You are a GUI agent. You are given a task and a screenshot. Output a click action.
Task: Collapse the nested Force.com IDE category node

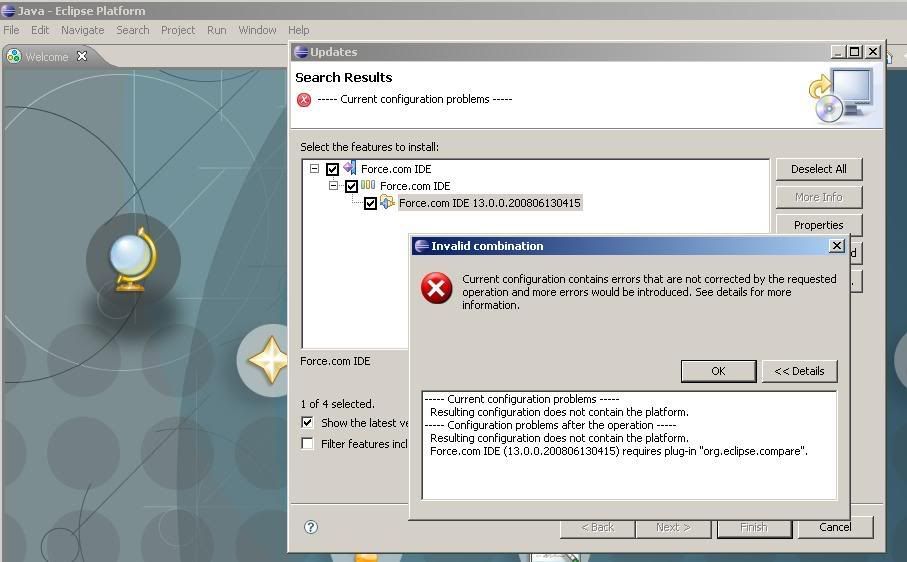[x=334, y=186]
